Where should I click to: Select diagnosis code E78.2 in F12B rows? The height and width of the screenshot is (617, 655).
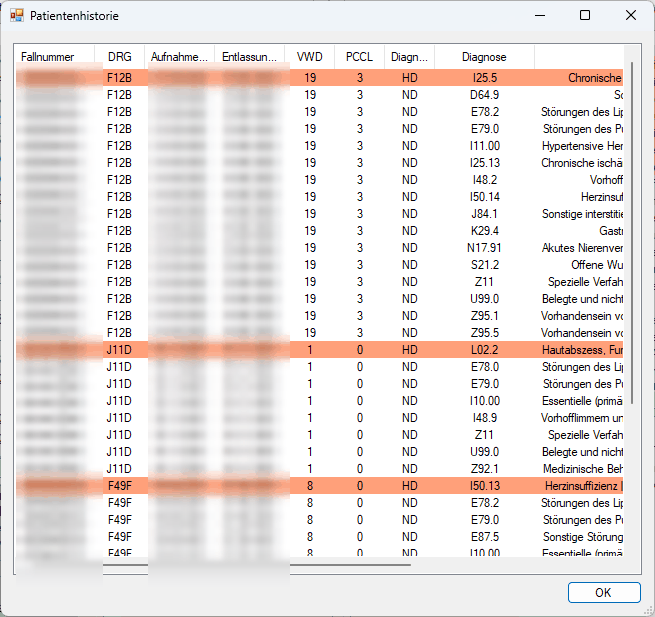(x=485, y=112)
